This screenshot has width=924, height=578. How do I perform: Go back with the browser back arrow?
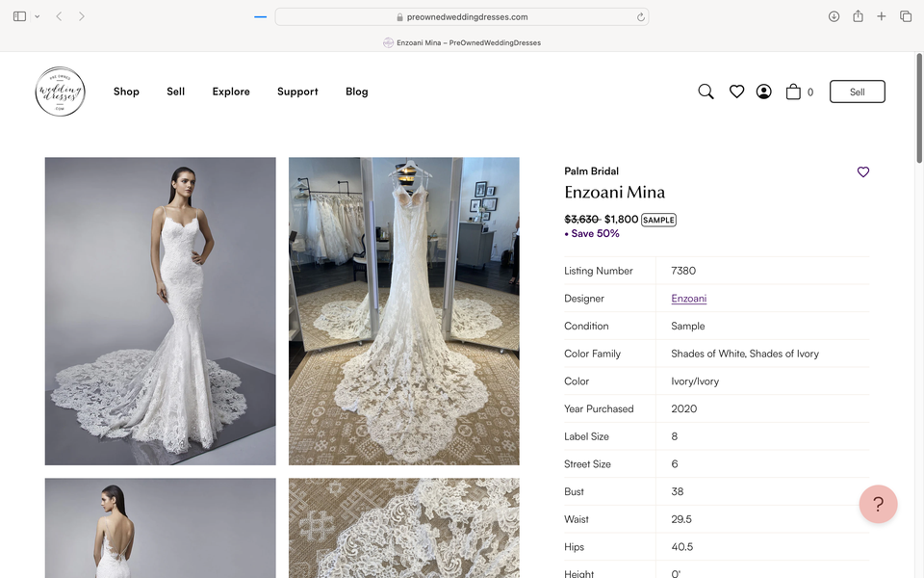pos(59,16)
